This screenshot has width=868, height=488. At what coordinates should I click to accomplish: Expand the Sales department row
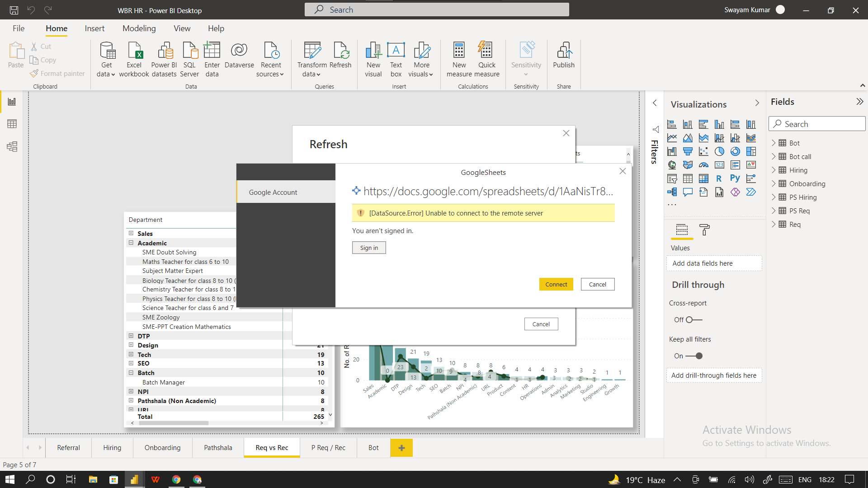131,233
